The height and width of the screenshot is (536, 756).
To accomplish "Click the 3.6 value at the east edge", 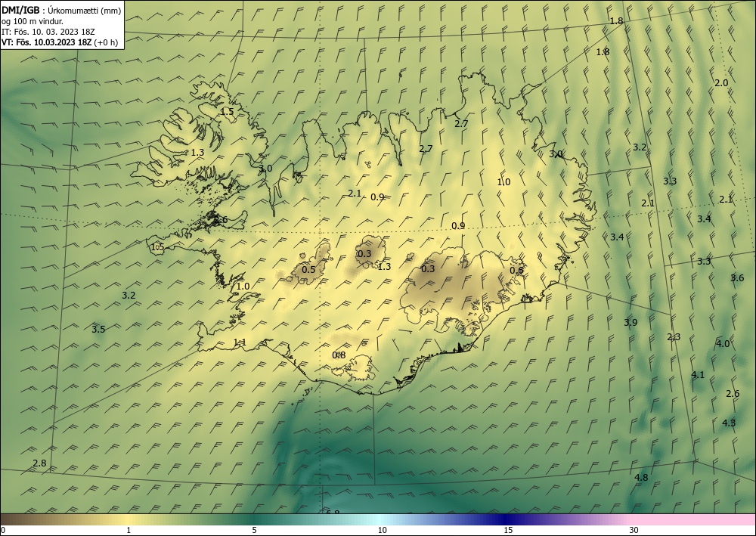I will click(x=736, y=277).
